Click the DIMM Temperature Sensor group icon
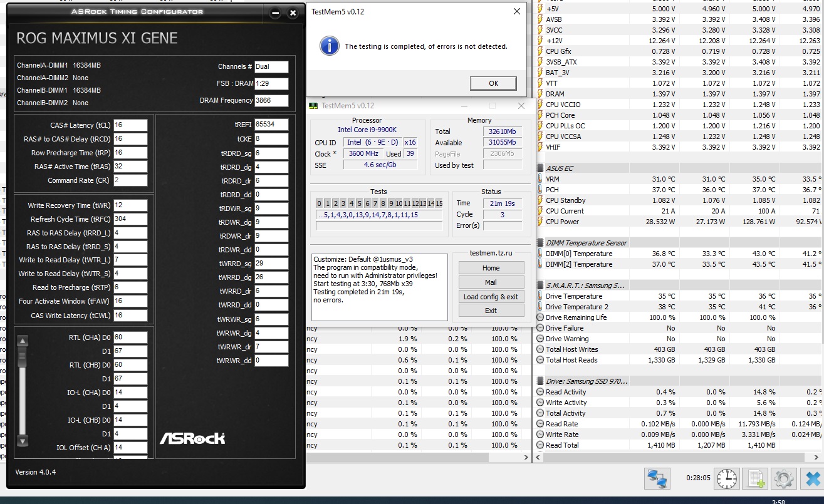Screen dimensions: 824x504 [x=540, y=243]
